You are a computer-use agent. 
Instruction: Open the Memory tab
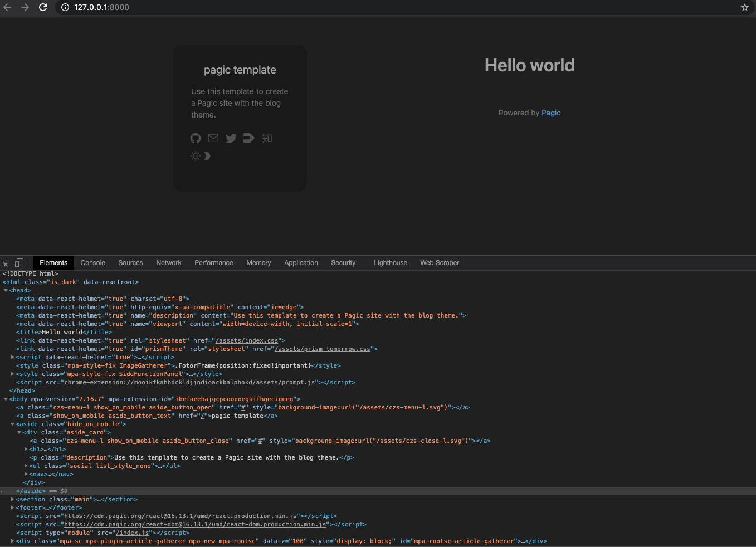(x=258, y=263)
